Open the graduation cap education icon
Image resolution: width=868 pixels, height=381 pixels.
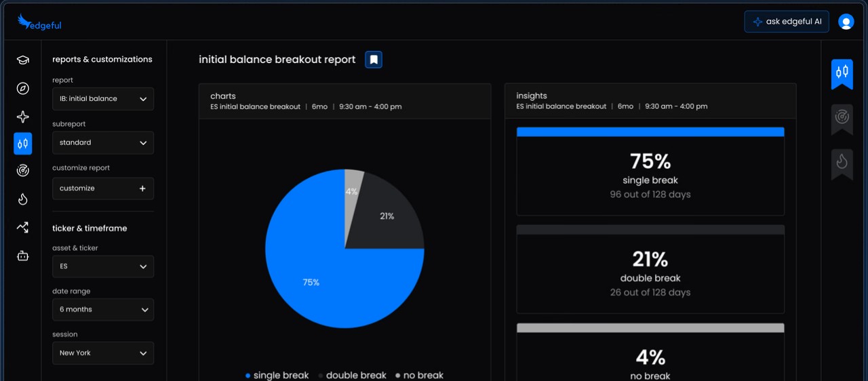pos(22,60)
